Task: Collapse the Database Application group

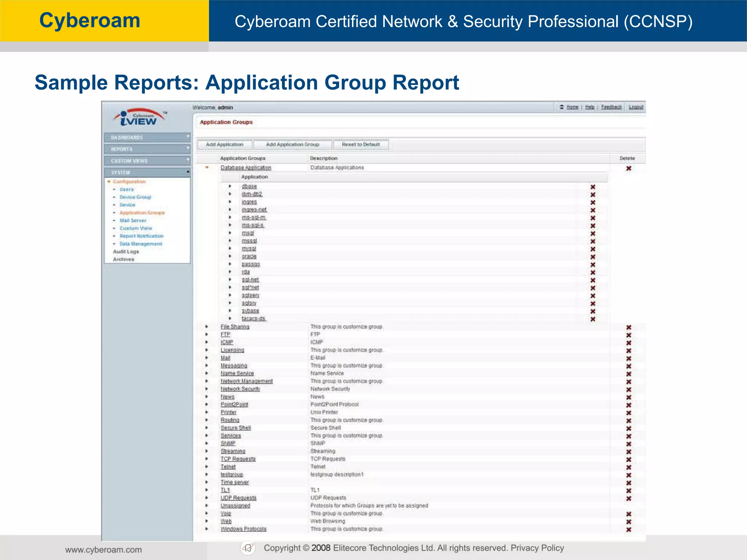Action: 207,168
